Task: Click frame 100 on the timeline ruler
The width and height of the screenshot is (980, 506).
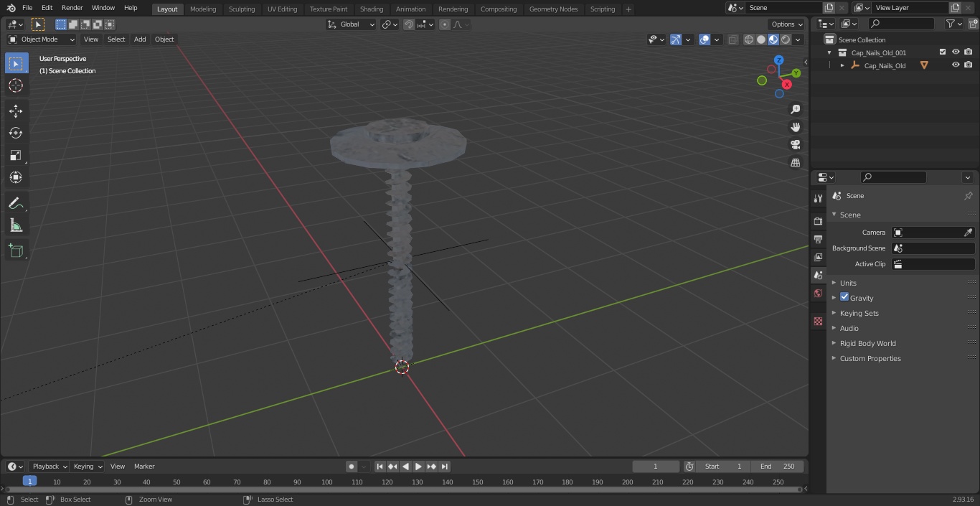Action: pyautogui.click(x=326, y=482)
